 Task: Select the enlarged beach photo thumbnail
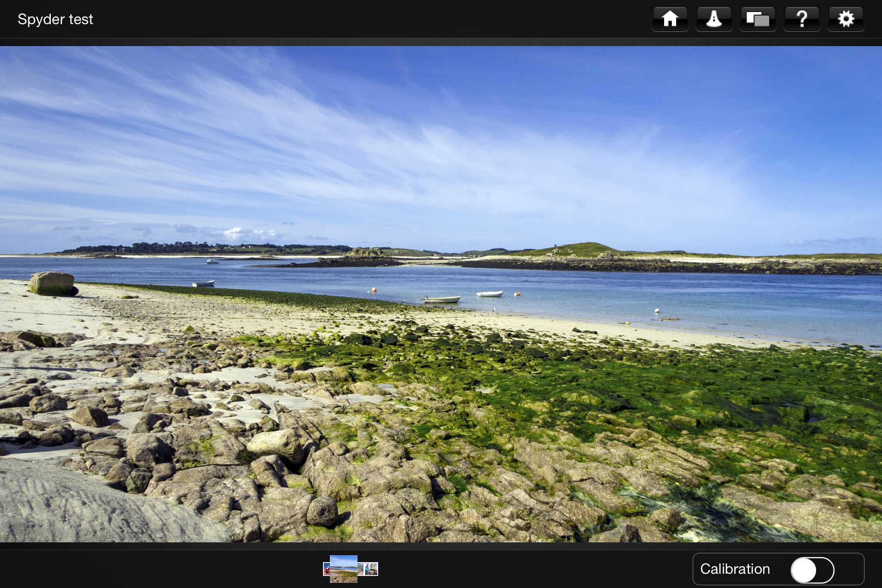pyautogui.click(x=343, y=569)
